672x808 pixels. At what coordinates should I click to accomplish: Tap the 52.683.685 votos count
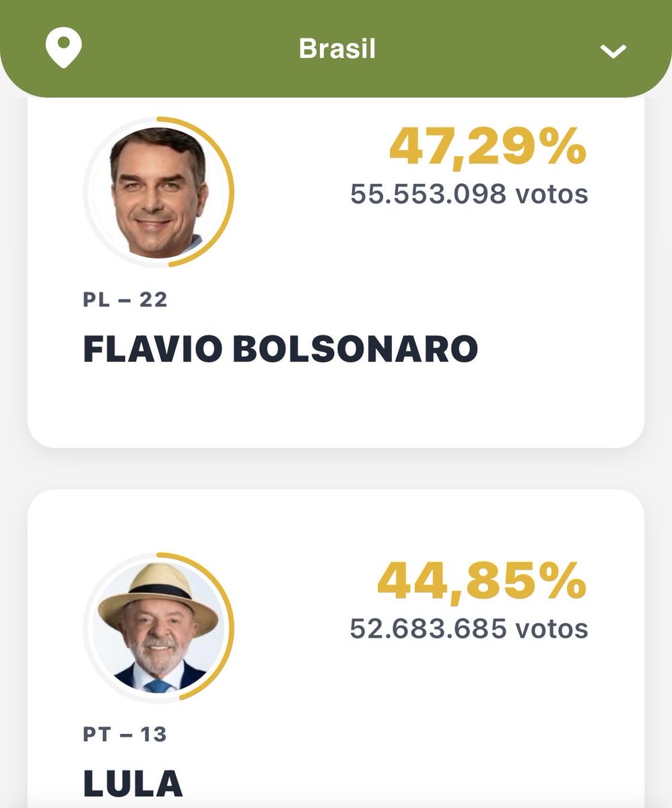469,628
